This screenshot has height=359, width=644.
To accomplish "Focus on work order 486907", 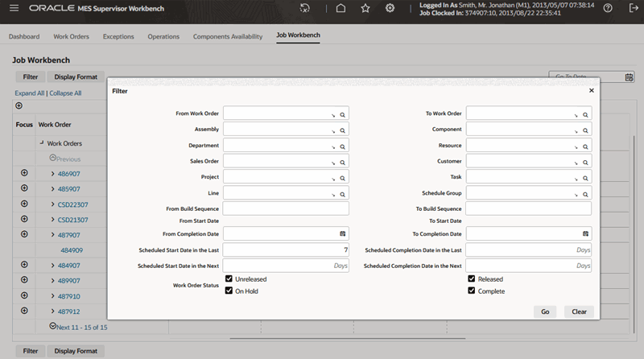I will click(x=24, y=173).
